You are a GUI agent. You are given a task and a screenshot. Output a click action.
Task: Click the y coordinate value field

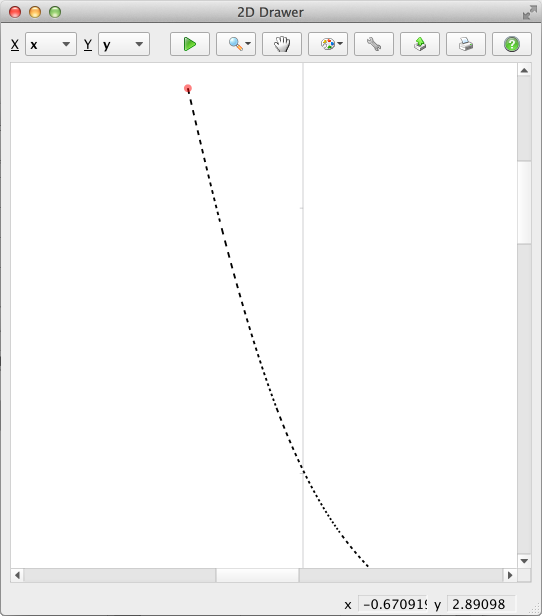tap(481, 604)
